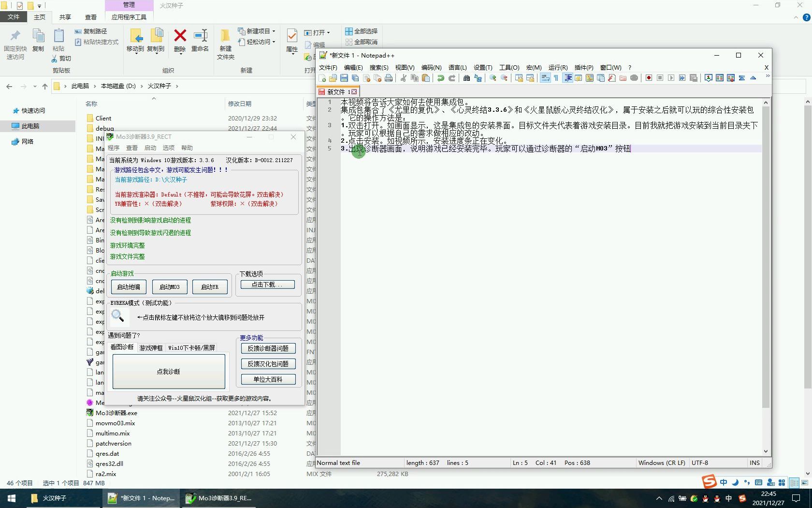Click the Start Recording macro icon

click(x=649, y=78)
